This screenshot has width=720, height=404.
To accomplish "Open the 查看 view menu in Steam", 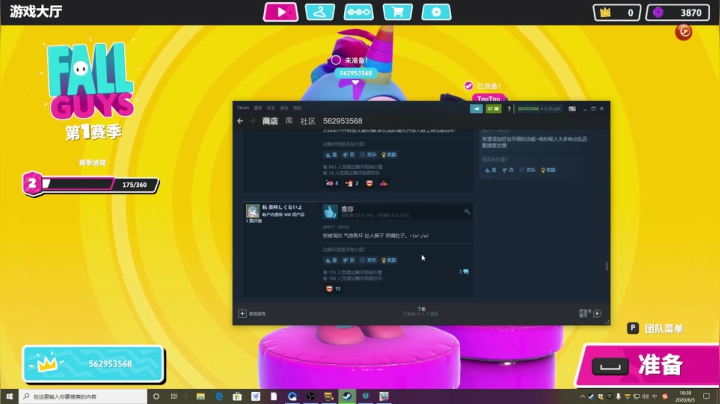I will click(258, 108).
